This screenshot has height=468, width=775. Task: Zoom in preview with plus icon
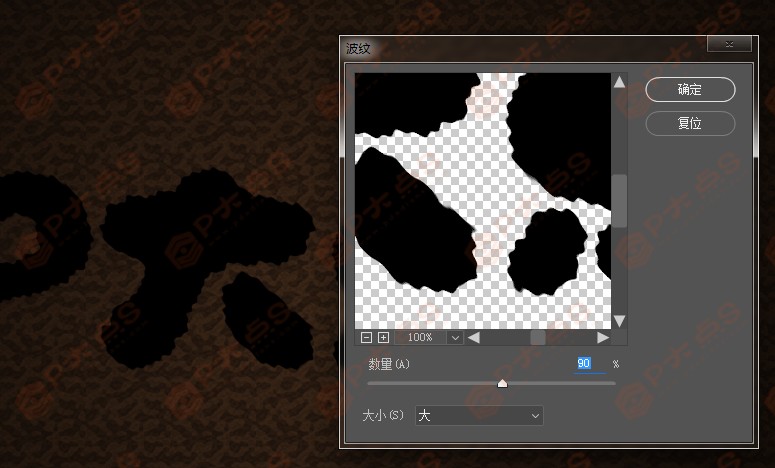(x=383, y=338)
